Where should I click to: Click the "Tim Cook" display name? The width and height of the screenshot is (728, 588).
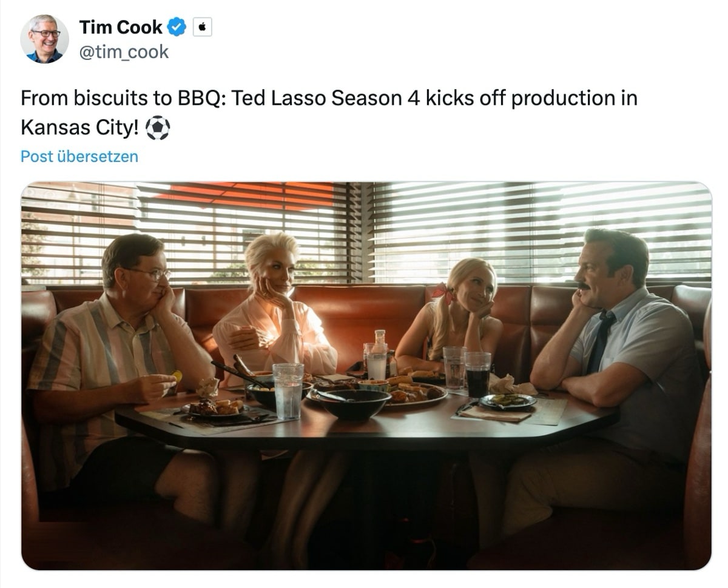(121, 27)
